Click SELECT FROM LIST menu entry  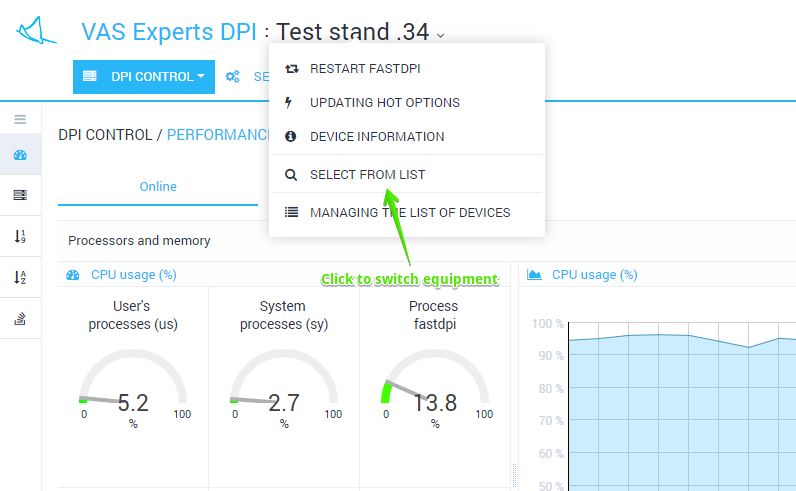pos(367,175)
